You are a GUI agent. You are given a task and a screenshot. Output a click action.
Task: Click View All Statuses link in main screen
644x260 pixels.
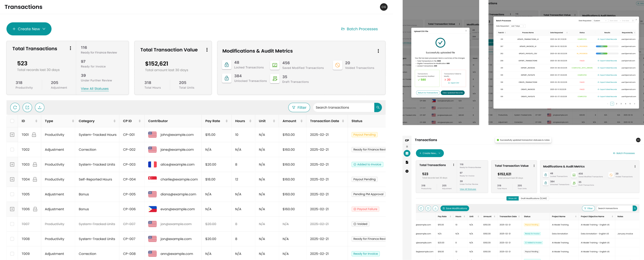tap(95, 89)
